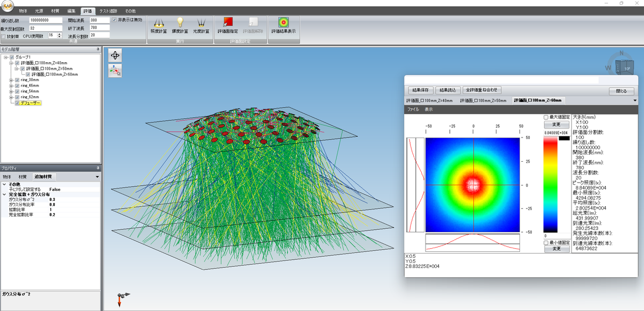
Task: Collapse the グループ1 tree node
Action: [5, 57]
